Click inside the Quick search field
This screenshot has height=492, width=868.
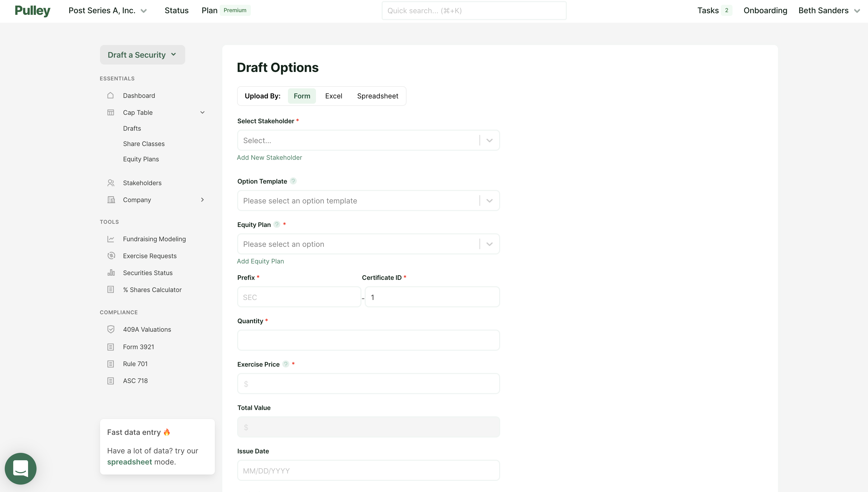pos(473,11)
